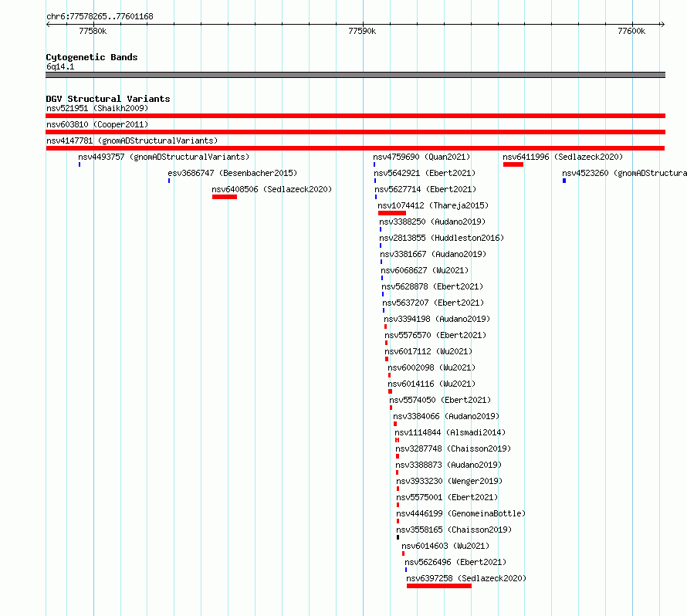Open nsv5627714 (Ebert2021) label
The width and height of the screenshot is (687, 616).
[x=425, y=189]
